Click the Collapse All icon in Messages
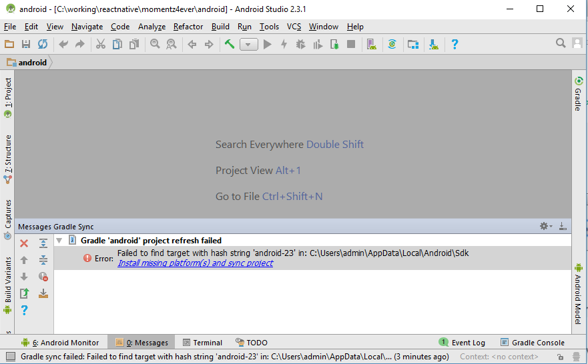 click(43, 260)
